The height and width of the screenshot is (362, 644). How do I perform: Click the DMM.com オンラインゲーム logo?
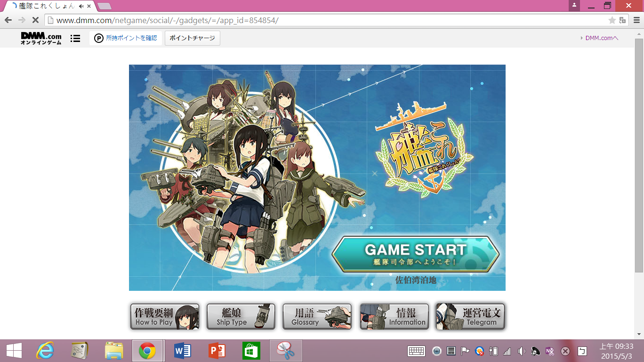41,38
